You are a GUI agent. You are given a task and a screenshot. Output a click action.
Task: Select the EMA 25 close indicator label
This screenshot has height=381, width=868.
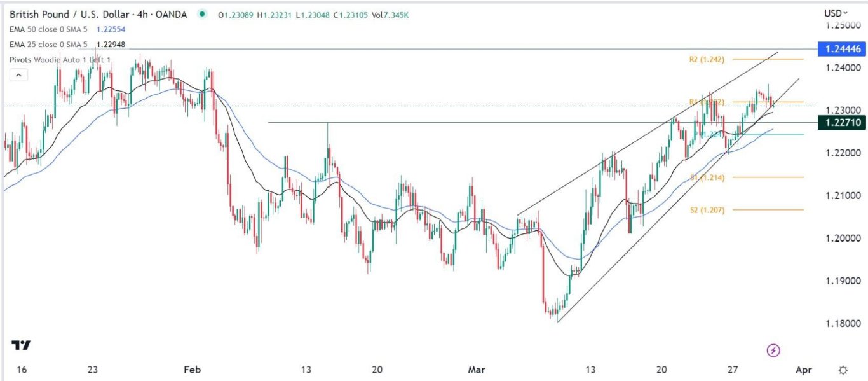pyautogui.click(x=48, y=45)
